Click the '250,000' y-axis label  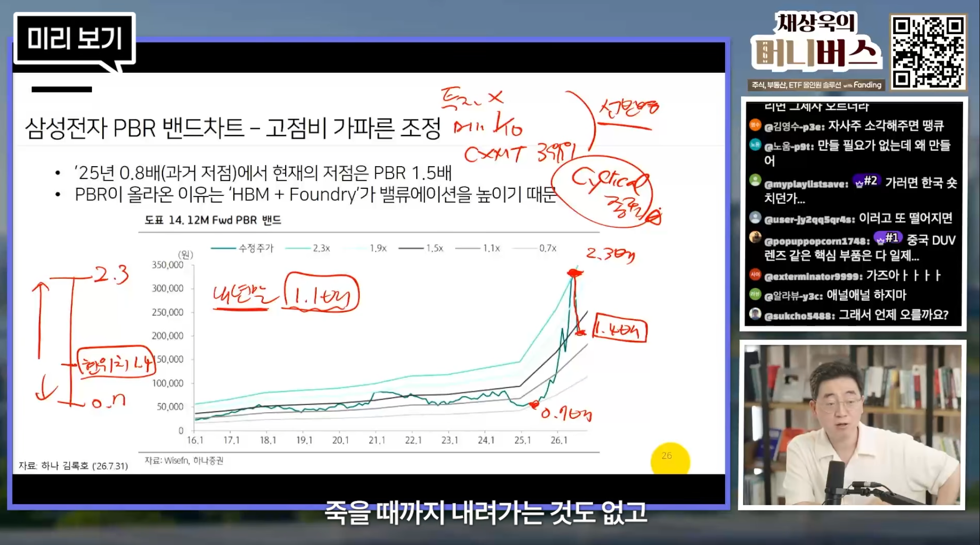(x=168, y=312)
